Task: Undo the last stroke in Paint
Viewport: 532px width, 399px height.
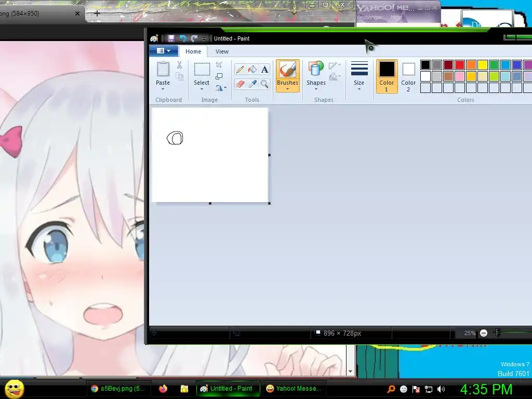Action: coord(183,38)
